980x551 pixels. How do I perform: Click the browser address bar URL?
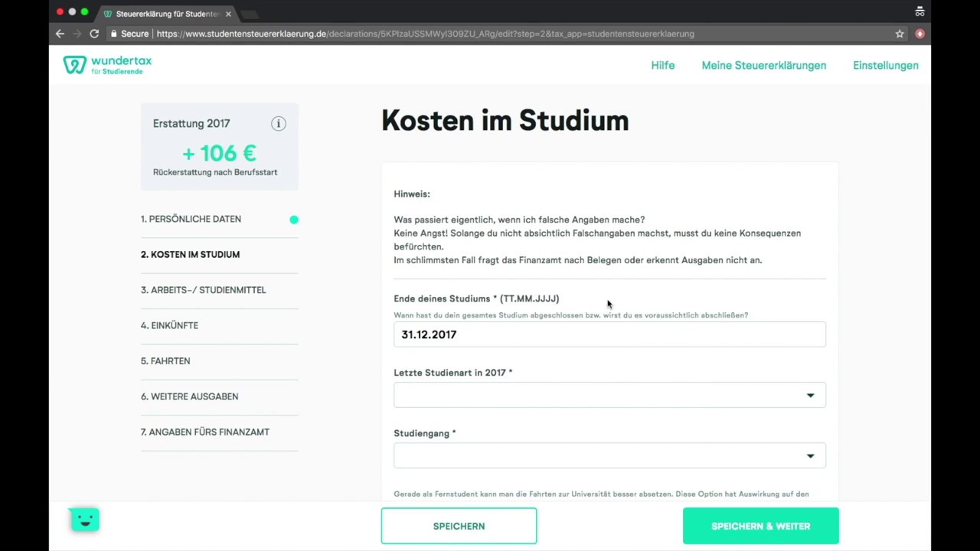(425, 34)
